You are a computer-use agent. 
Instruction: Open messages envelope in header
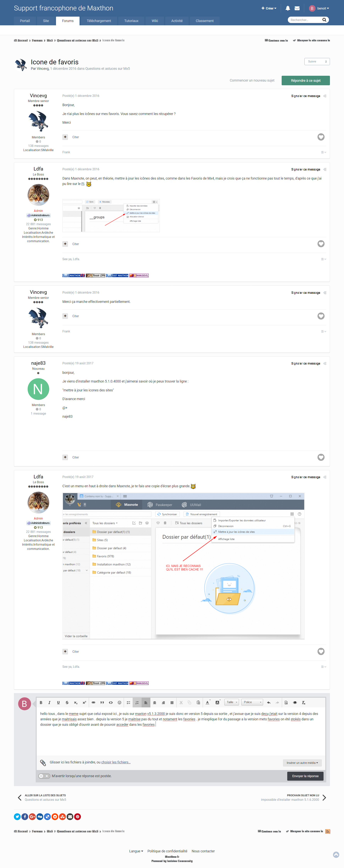pos(297,9)
